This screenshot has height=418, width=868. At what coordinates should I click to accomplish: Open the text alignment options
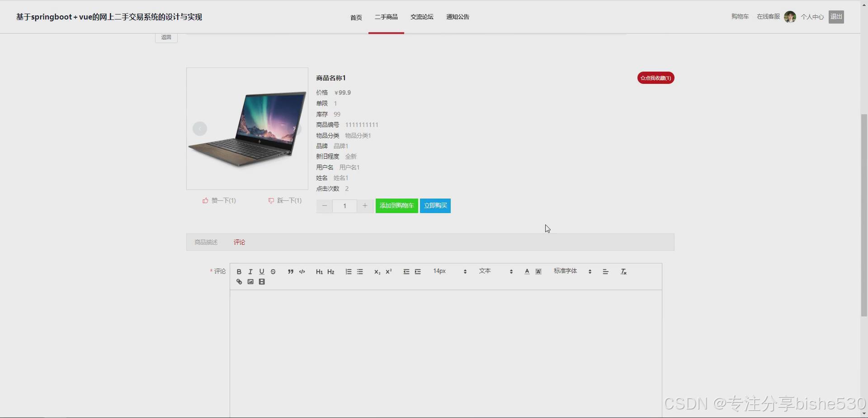pos(605,271)
